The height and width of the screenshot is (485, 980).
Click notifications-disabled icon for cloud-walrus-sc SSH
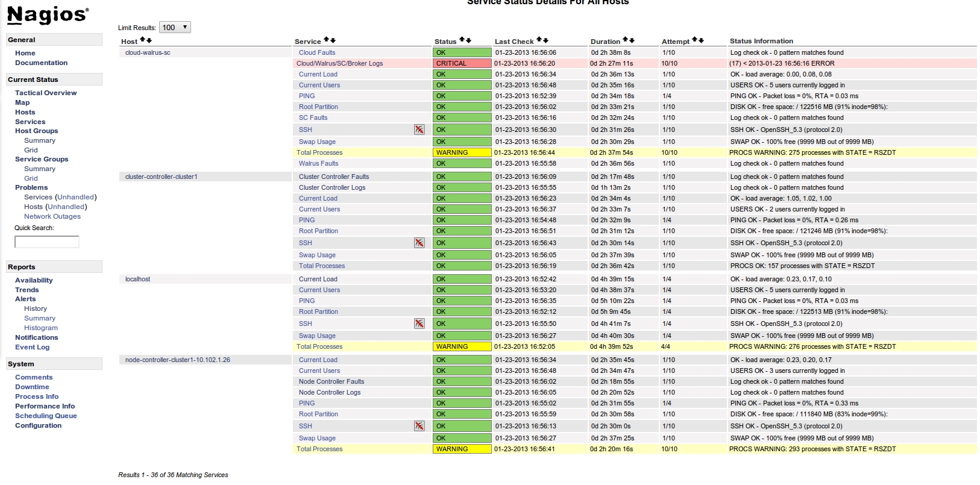[419, 130]
